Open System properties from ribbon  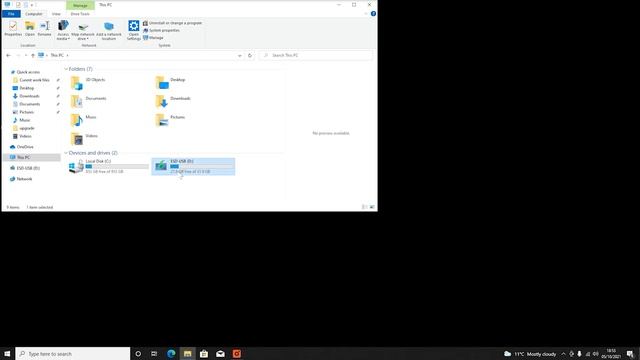(161, 30)
